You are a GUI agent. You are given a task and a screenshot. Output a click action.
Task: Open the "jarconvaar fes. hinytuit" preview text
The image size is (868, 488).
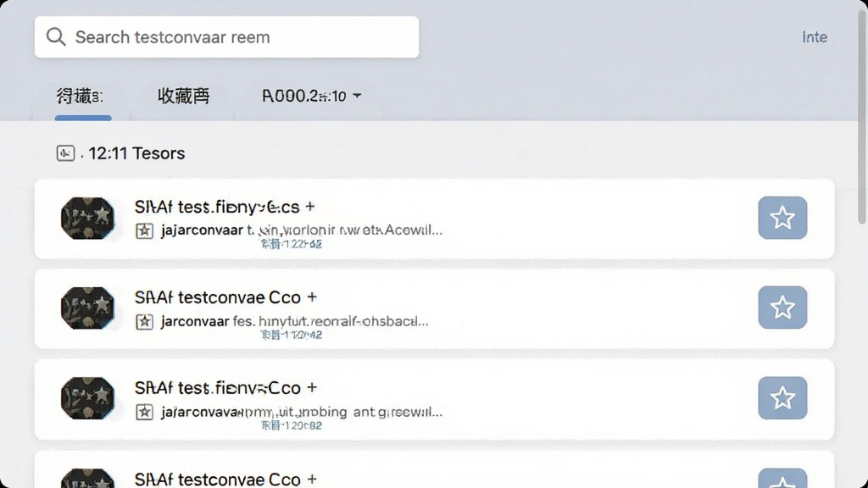click(294, 321)
